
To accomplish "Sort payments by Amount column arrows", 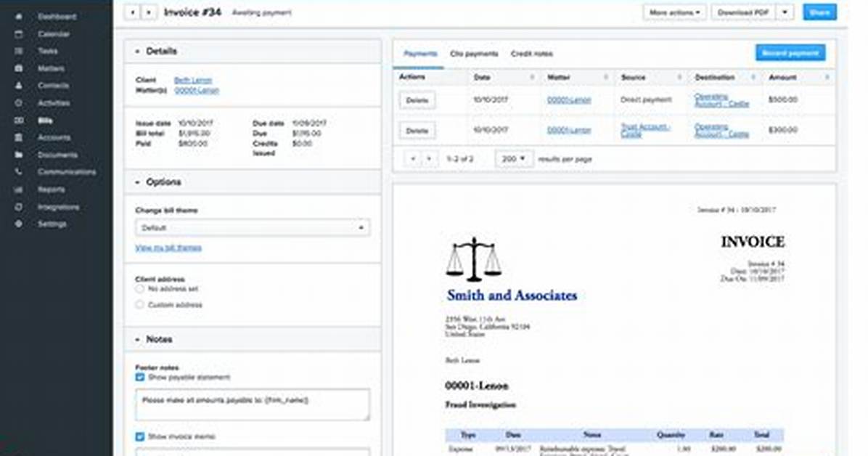I will pos(827,78).
